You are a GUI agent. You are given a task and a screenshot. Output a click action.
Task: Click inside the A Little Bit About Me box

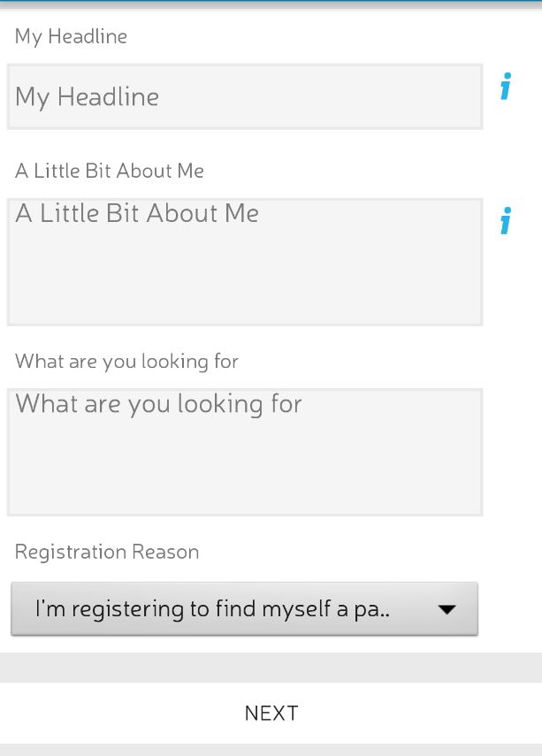[x=245, y=262]
